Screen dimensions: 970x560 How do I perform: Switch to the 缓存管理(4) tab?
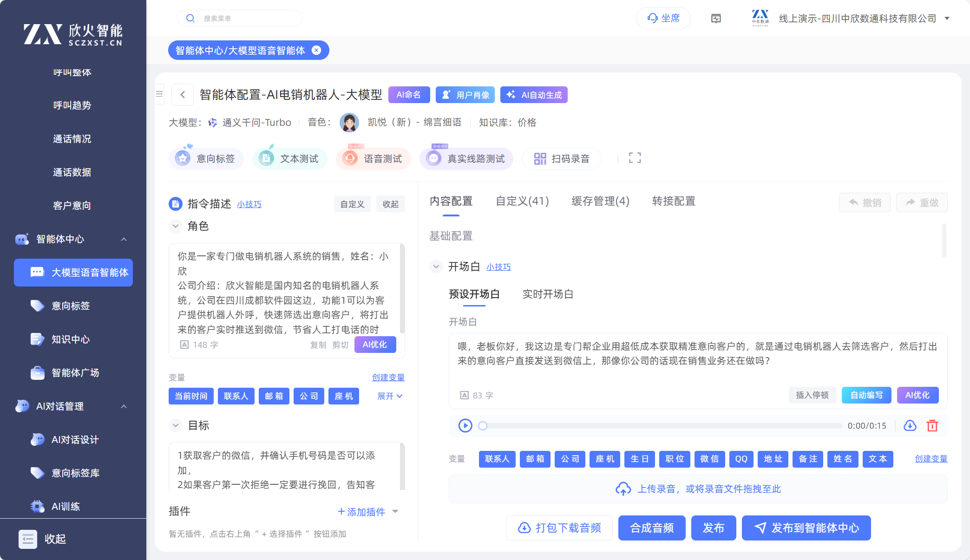click(600, 201)
